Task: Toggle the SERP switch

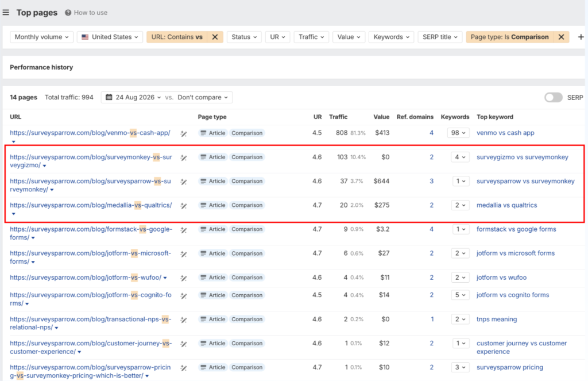Action: tap(554, 98)
